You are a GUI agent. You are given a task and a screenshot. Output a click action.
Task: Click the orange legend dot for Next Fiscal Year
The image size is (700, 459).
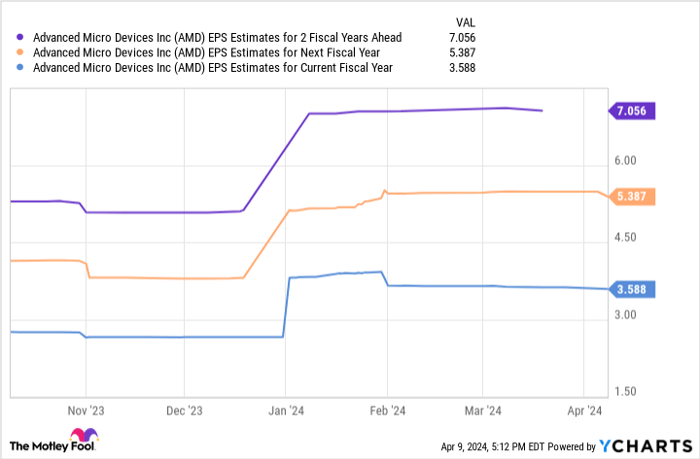tap(19, 52)
